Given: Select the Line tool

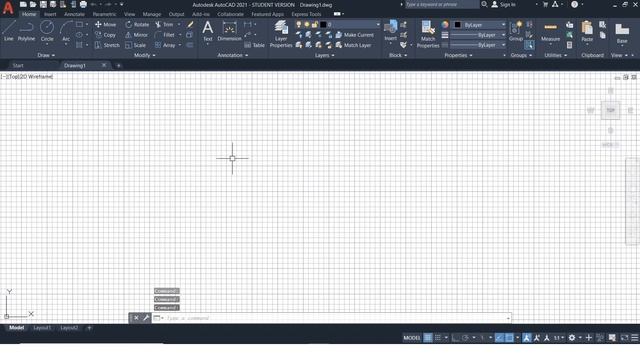Looking at the screenshot, I should coord(9,31).
